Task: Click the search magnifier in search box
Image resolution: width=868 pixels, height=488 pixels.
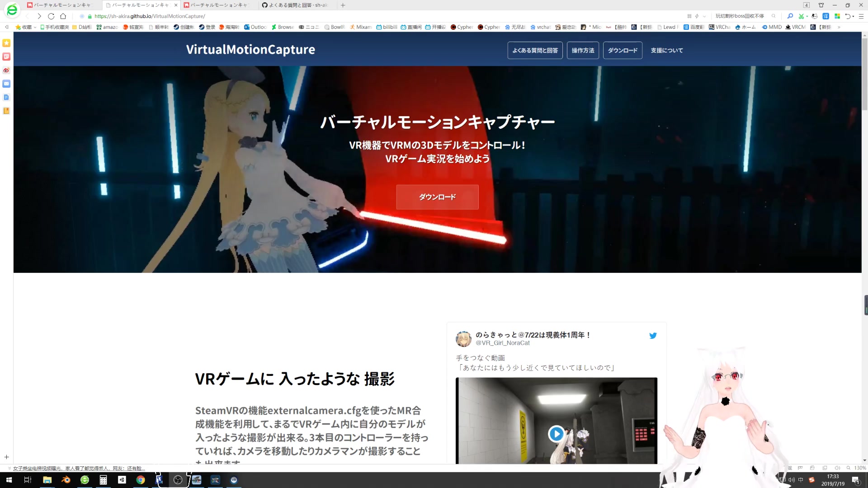Action: (774, 16)
